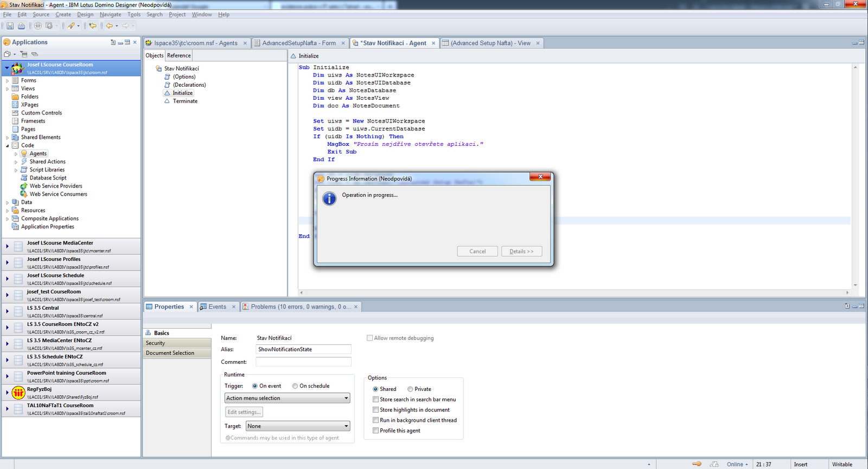868x469 pixels.
Task: Switch to the AdvancedSetupNafta - Form tab
Action: tap(299, 43)
